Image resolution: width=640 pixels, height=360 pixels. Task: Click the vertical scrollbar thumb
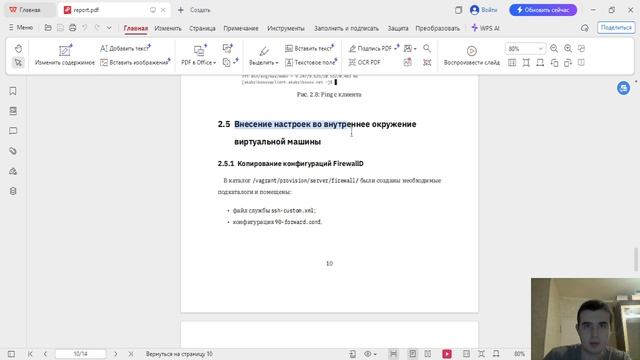pos(636,259)
